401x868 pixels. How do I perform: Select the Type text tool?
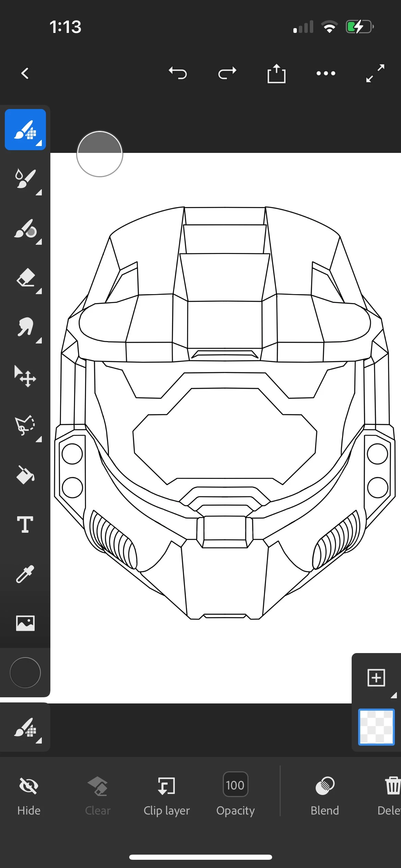pos(25,524)
